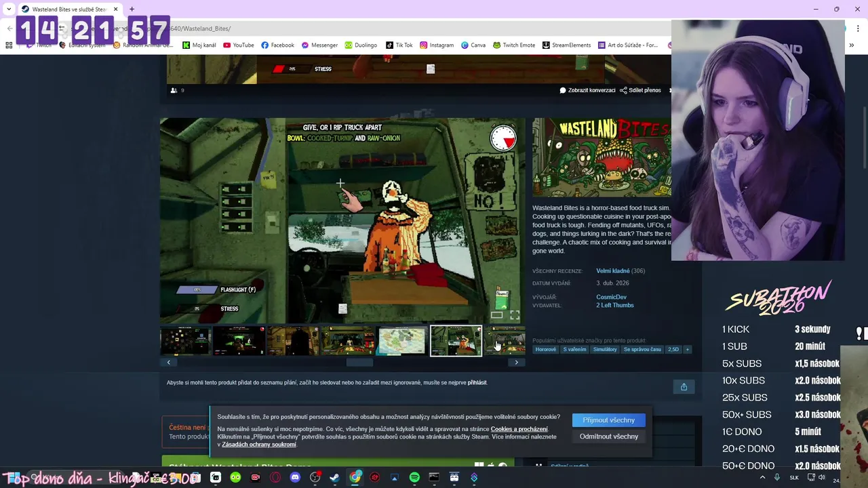Expand the tab search dropdown arrow
This screenshot has height=488, width=868.
pyautogui.click(x=8, y=9)
